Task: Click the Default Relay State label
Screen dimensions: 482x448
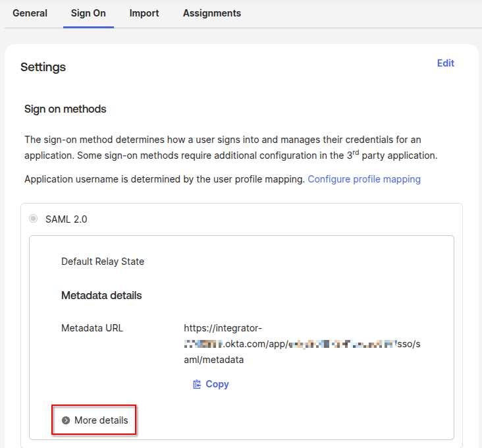Action: (x=103, y=262)
